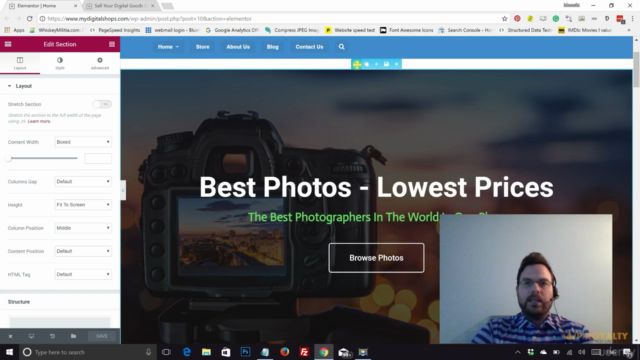Click the section move handle icon
The image size is (640, 360).
tap(357, 64)
